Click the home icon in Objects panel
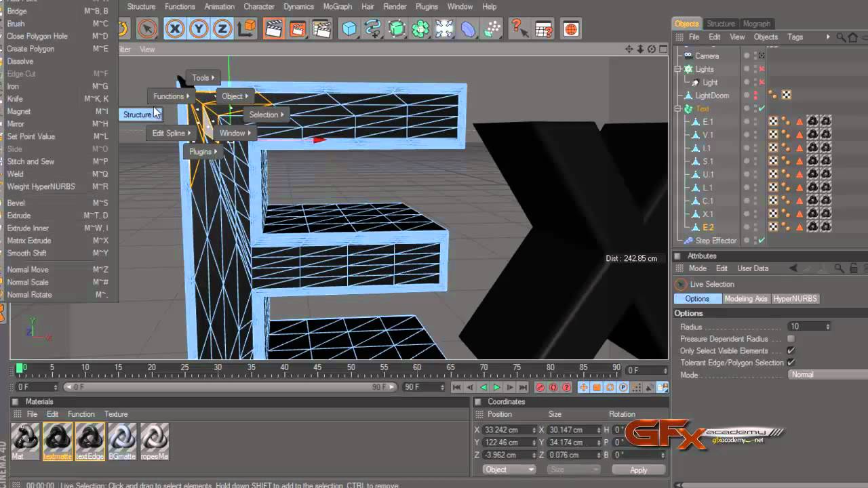Screen dimensions: 868x488 pos(852,37)
